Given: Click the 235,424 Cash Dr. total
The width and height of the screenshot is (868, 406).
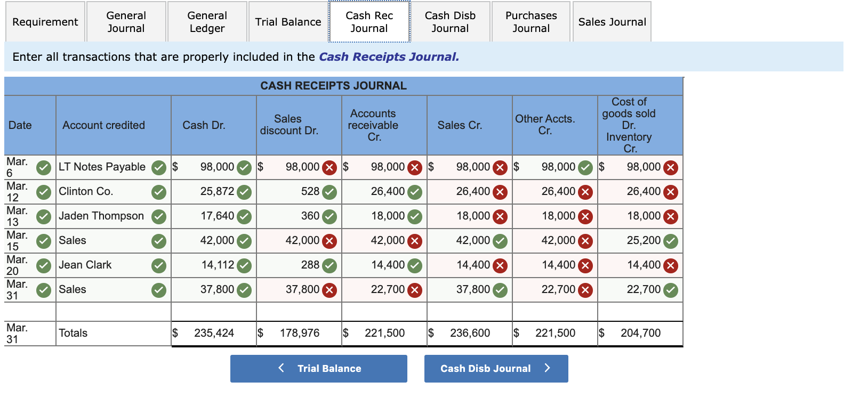Looking at the screenshot, I should coord(214,334).
